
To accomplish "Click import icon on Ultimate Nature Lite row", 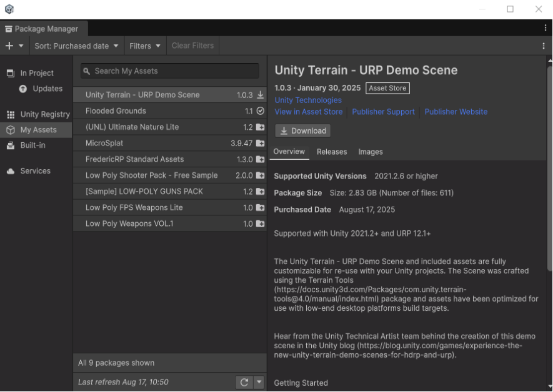I will coord(260,127).
